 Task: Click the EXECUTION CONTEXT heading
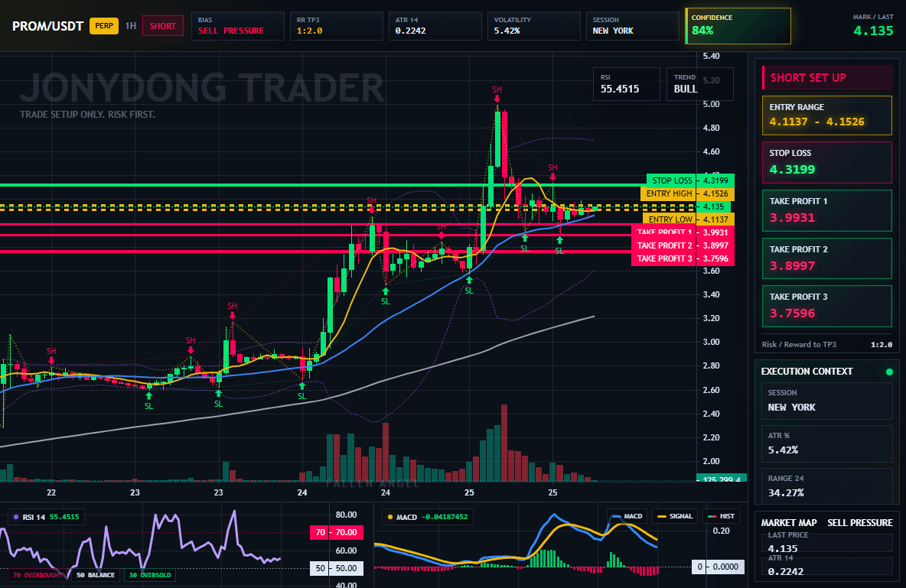point(807,372)
